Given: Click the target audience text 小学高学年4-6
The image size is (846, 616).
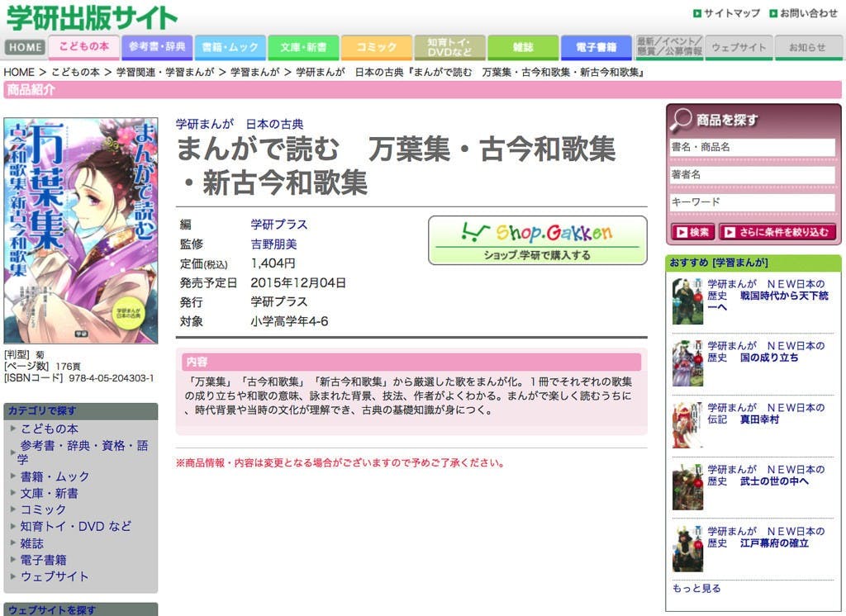Looking at the screenshot, I should 289,321.
